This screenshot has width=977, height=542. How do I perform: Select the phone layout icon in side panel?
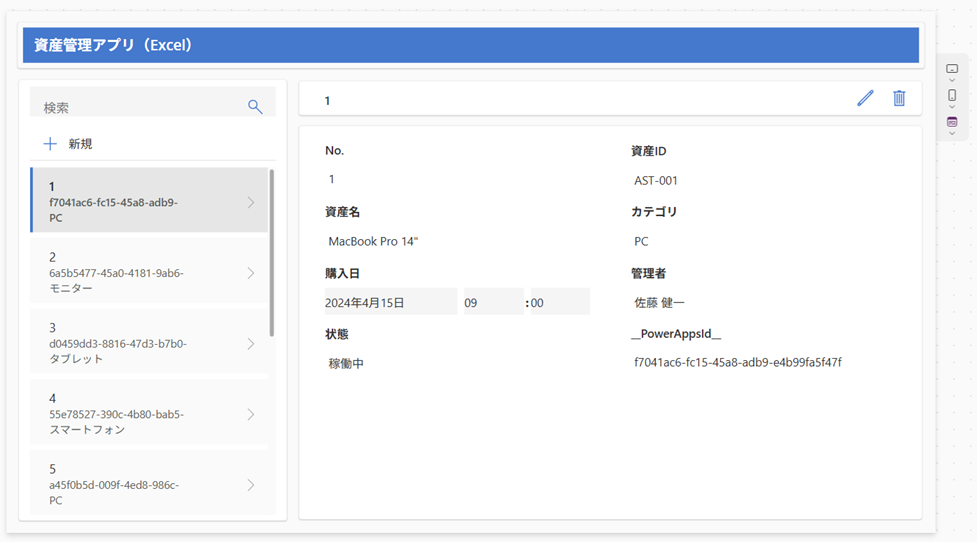click(952, 95)
